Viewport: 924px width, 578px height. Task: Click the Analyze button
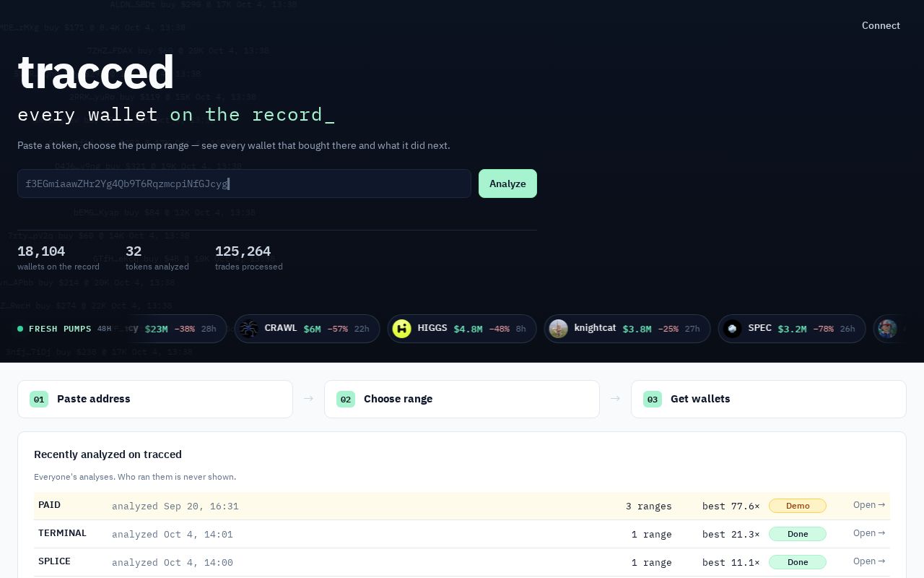[507, 184]
